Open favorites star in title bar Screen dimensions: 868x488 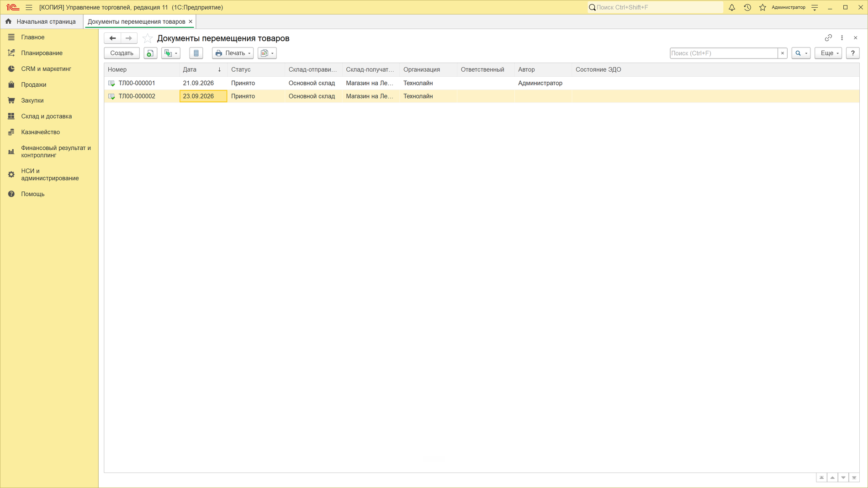point(762,7)
